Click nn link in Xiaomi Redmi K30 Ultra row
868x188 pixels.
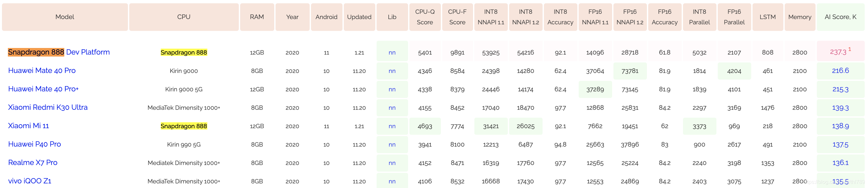392,108
